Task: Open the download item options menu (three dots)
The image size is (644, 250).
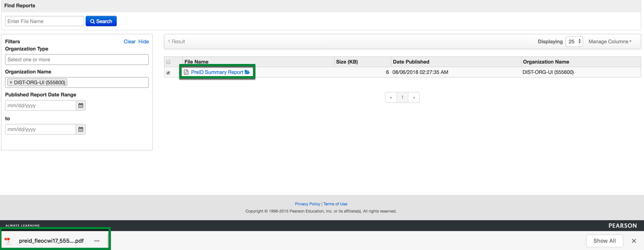Action: tap(97, 241)
